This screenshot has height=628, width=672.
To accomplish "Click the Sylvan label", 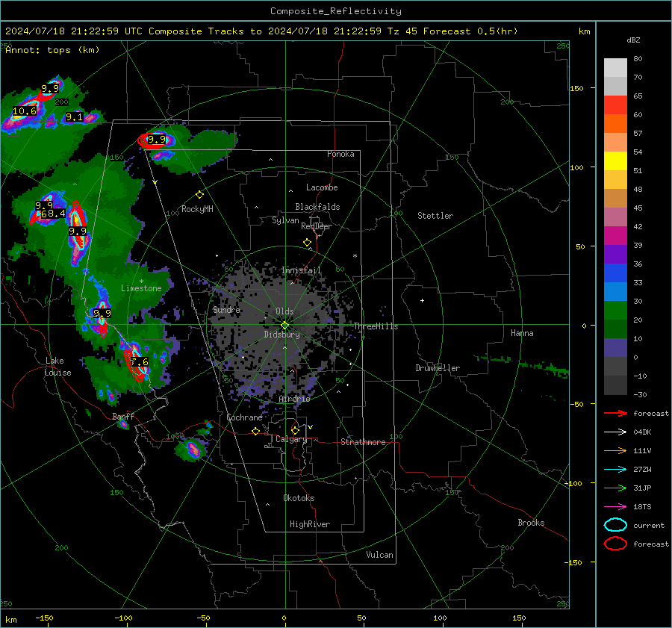I will [285, 220].
